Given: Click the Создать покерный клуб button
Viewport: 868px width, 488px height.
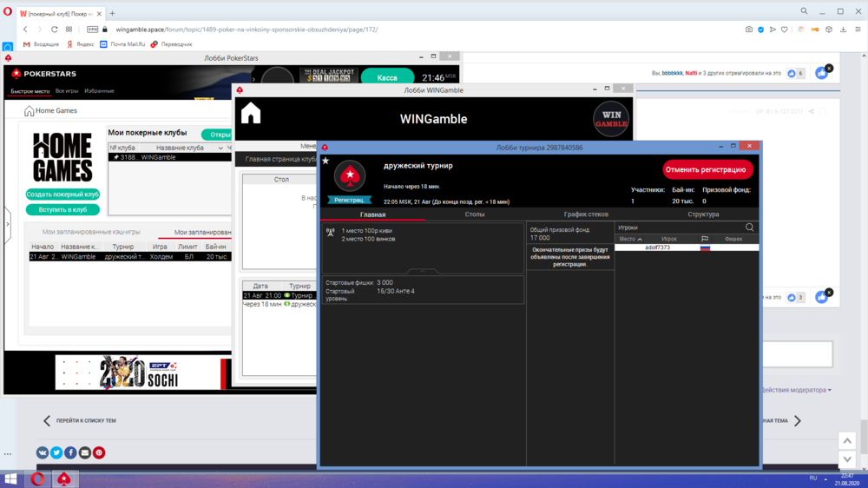Looking at the screenshot, I should [x=62, y=195].
